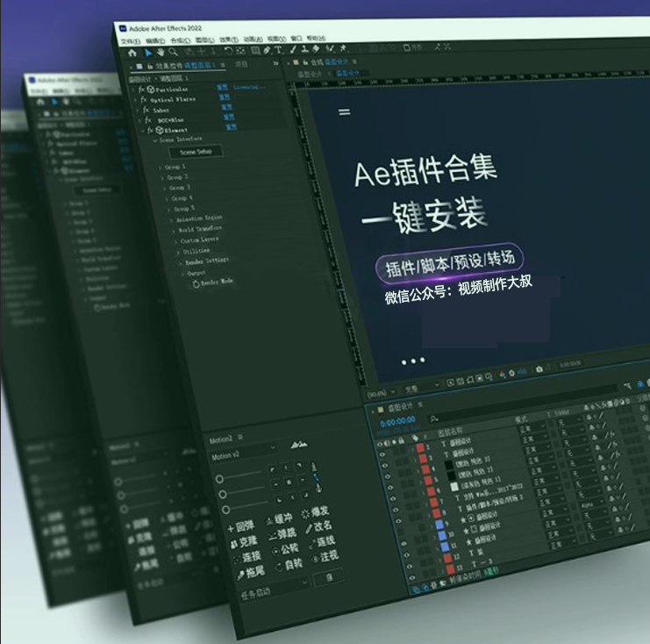Click the 自转 spin tool in Motion2
Image resolution: width=650 pixels, height=644 pixels.
point(289,564)
